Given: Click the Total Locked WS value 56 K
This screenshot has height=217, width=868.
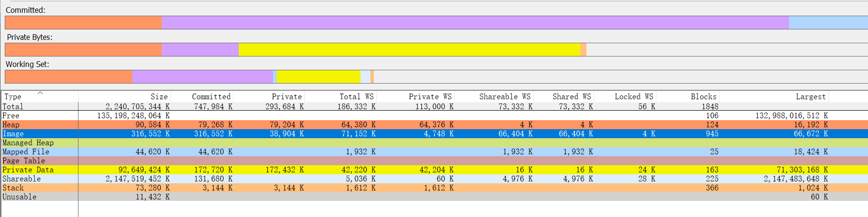Looking at the screenshot, I should [647, 106].
